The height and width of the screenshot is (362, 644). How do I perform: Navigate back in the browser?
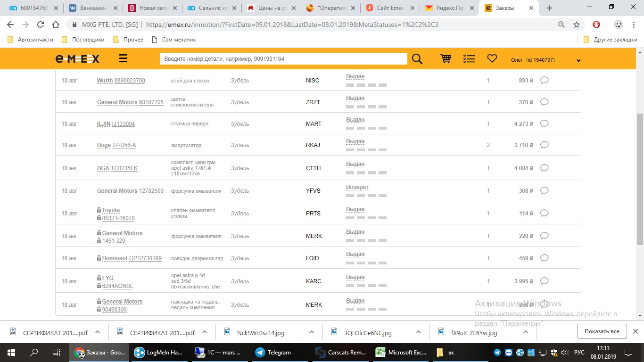click(x=10, y=25)
